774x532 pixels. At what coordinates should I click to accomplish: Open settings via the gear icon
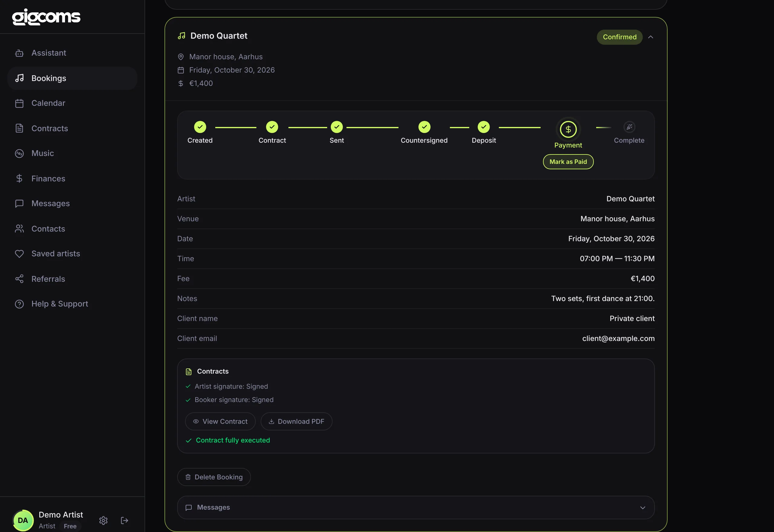point(103,521)
